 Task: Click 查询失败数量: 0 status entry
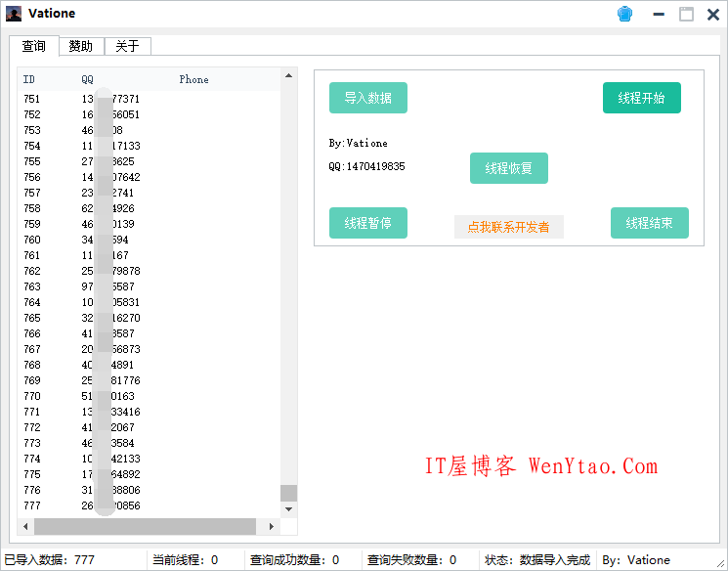click(411, 560)
